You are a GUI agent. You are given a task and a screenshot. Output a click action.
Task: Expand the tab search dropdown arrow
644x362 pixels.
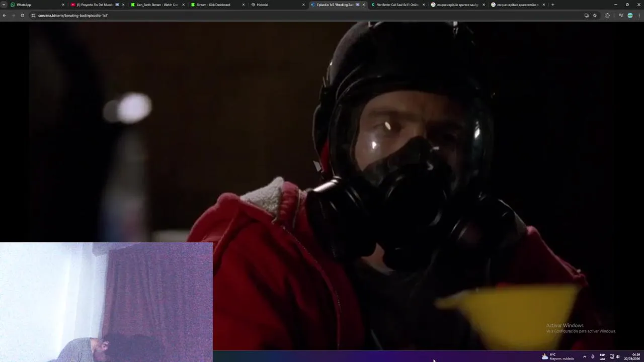pos(4,5)
